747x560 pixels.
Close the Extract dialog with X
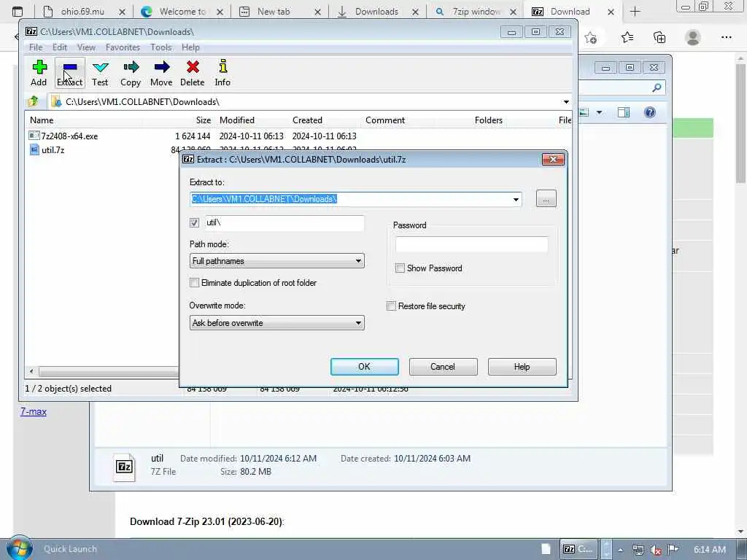pyautogui.click(x=553, y=160)
